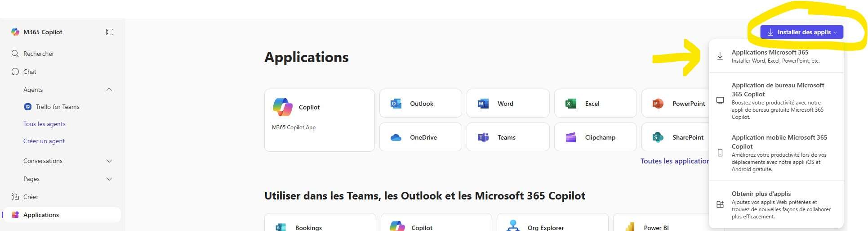Click the Teams app icon
Viewport: 868px width, 231px height.
483,137
